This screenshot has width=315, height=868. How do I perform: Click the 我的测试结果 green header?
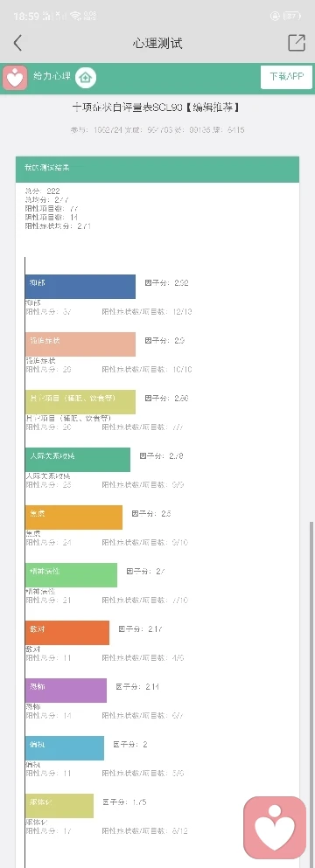(157, 170)
